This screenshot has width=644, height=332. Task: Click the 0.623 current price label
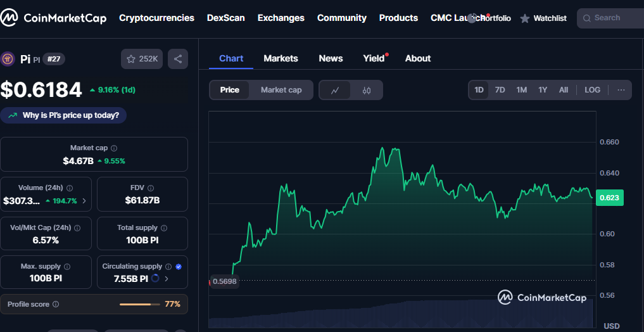610,198
